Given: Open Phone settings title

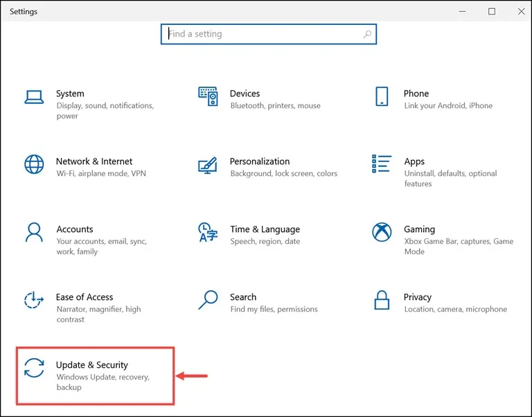Looking at the screenshot, I should tap(416, 94).
